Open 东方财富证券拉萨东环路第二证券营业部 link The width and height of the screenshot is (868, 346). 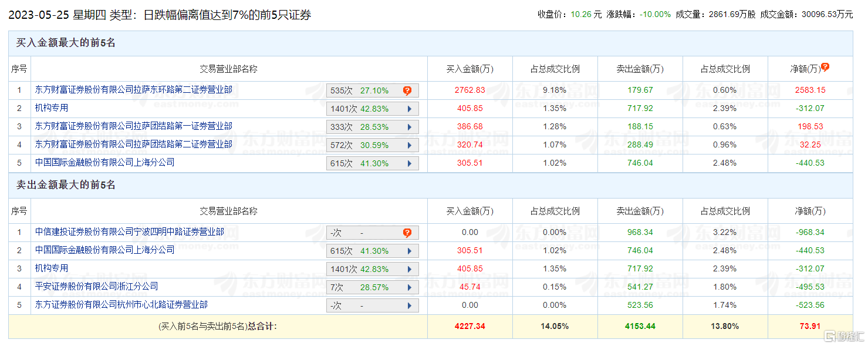pyautogui.click(x=134, y=90)
